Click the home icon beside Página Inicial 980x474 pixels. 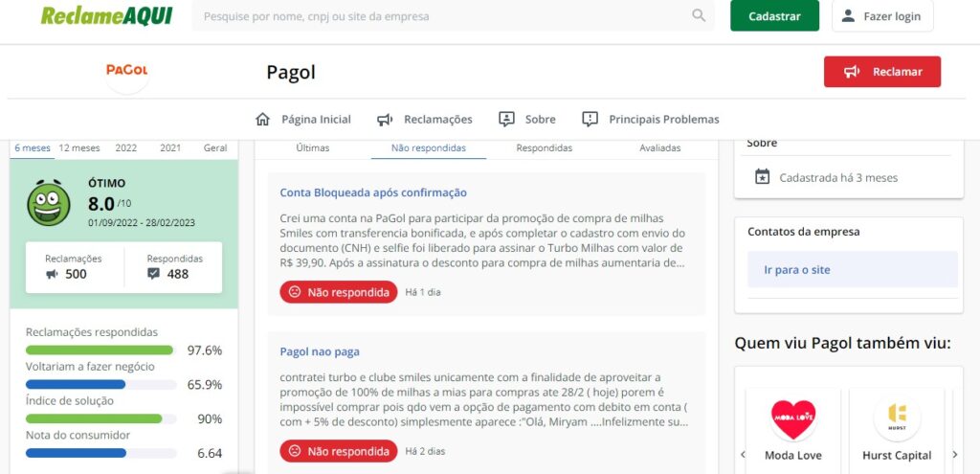tap(262, 119)
